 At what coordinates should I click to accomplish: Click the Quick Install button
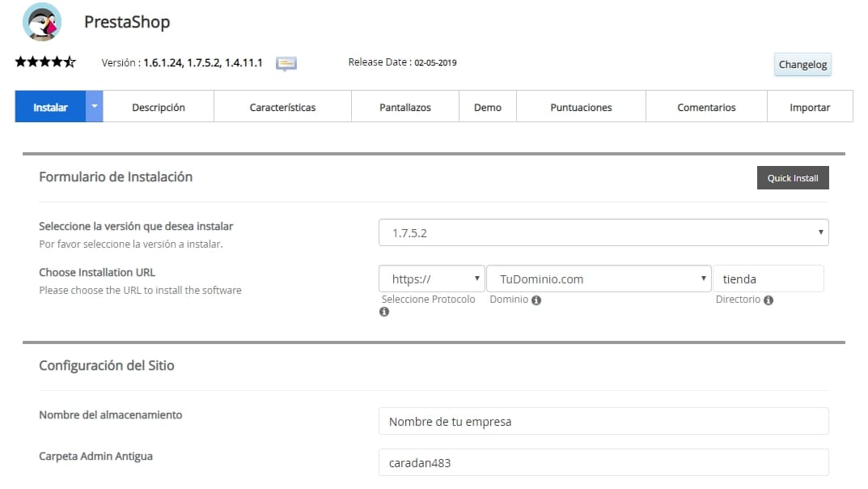793,178
